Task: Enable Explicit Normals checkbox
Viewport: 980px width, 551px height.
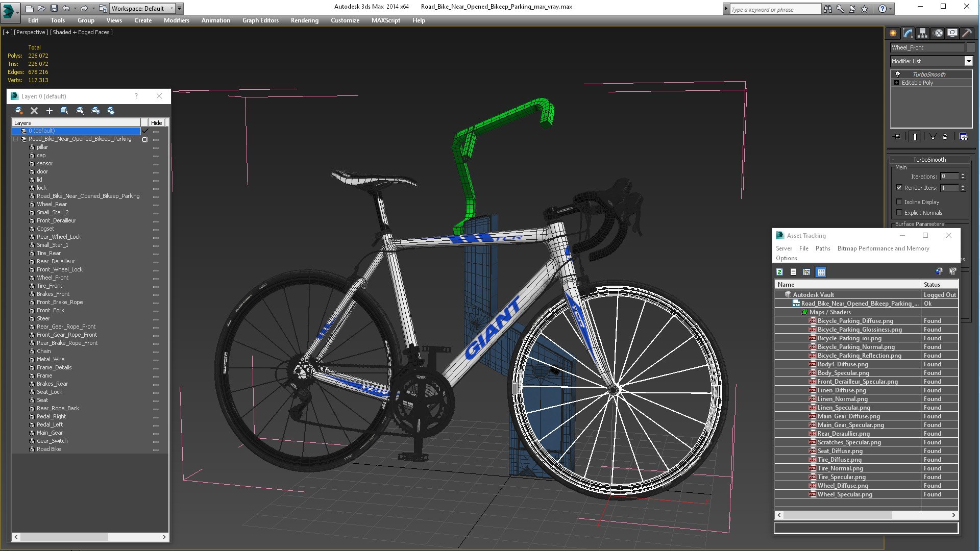Action: point(899,213)
